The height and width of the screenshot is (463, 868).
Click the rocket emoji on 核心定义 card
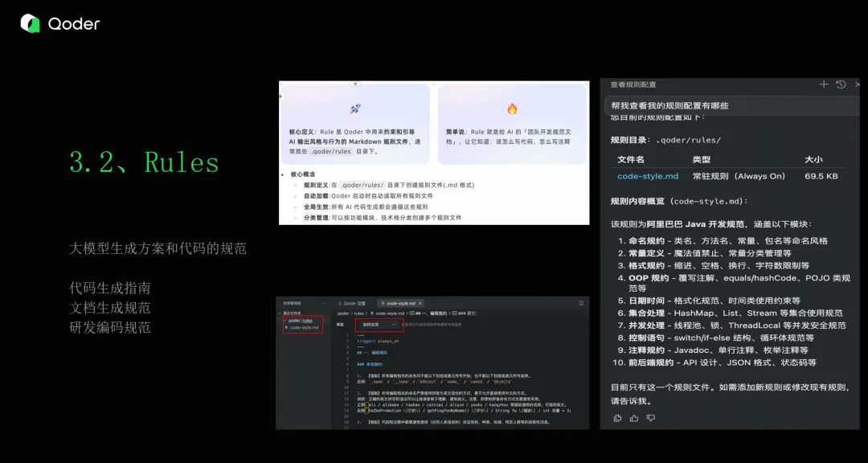[355, 109]
